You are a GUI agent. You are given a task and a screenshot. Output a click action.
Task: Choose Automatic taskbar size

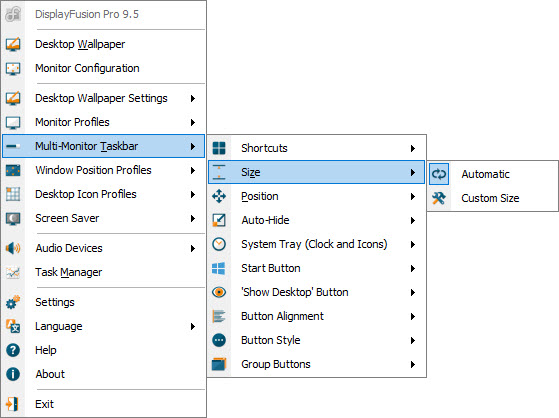click(x=493, y=174)
